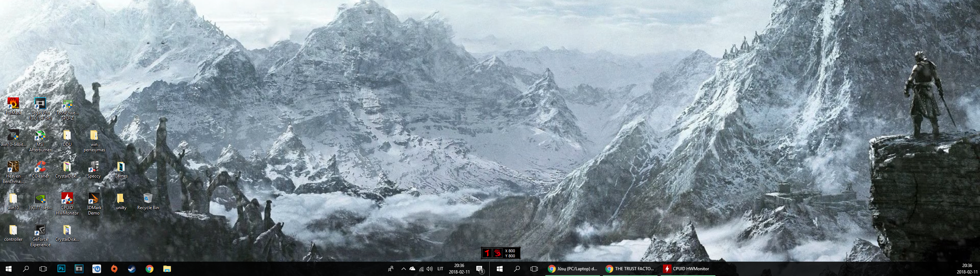Select the win perrasymas folder

(x=94, y=141)
